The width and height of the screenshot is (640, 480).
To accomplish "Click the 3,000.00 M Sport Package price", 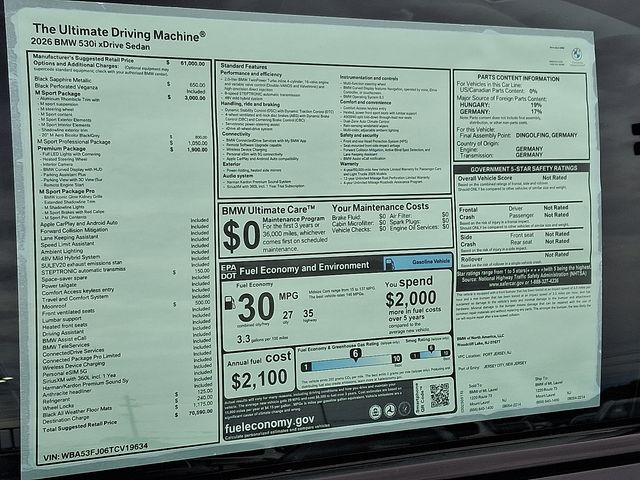I will click(x=195, y=98).
